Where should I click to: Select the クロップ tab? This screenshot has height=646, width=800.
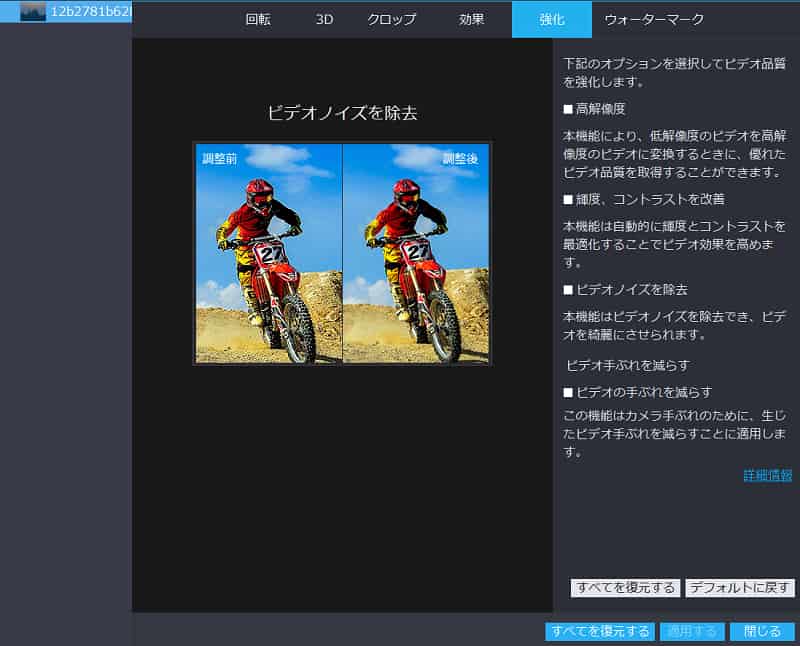[390, 19]
